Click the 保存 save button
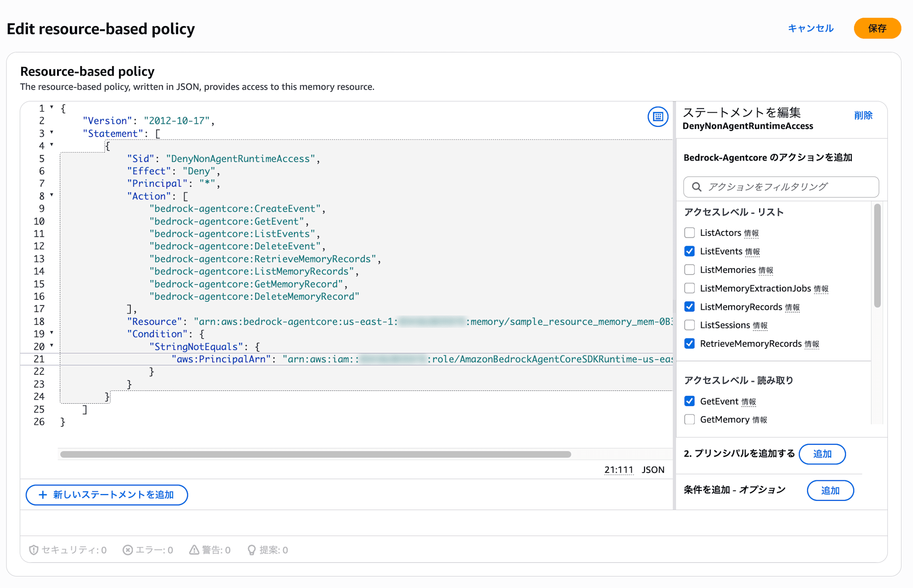This screenshot has height=588, width=913. click(877, 28)
